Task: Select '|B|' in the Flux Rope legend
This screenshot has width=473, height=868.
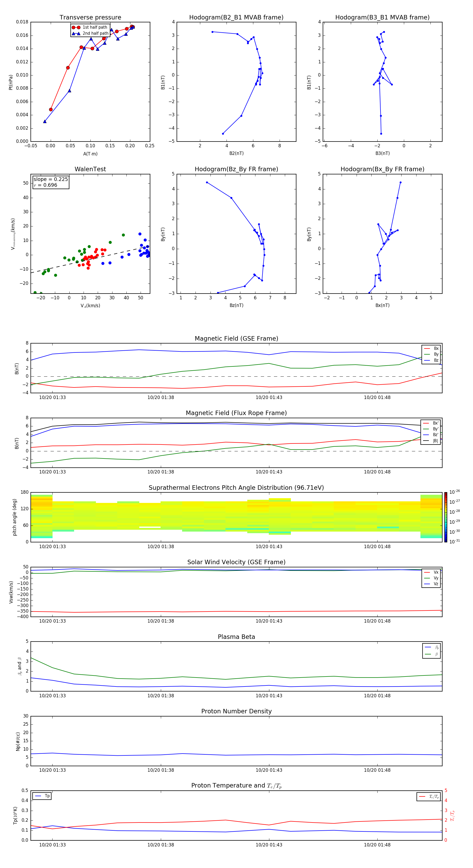Action: point(431,441)
